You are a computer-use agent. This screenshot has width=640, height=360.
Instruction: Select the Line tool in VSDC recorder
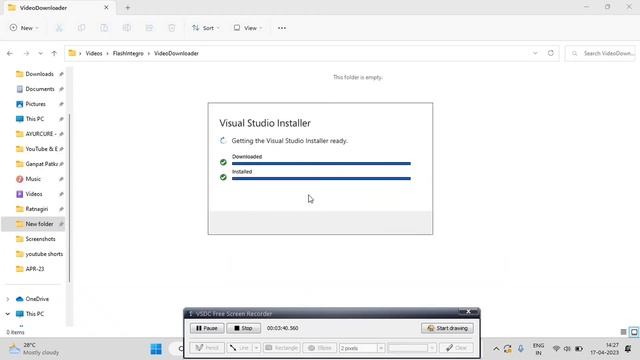click(x=240, y=348)
